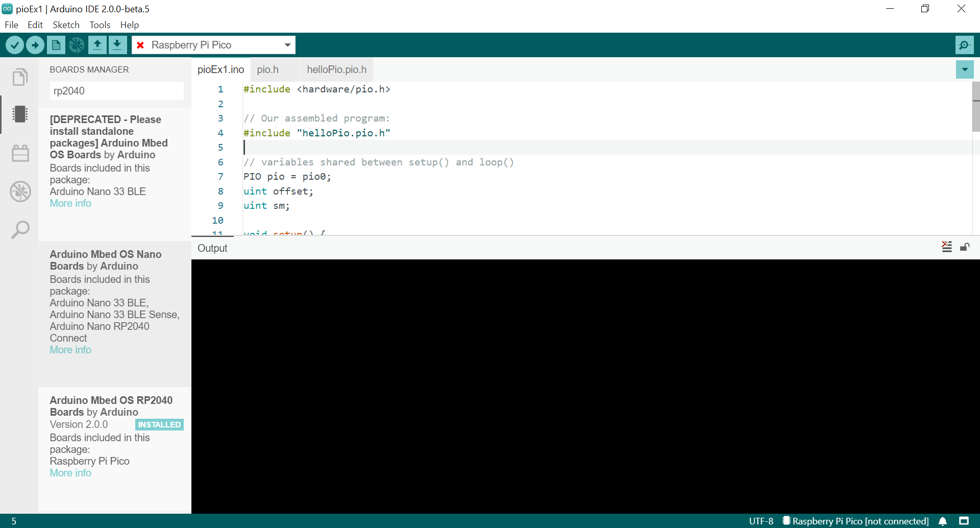980x528 pixels.
Task: Open the Tools menu
Action: pyautogui.click(x=100, y=25)
